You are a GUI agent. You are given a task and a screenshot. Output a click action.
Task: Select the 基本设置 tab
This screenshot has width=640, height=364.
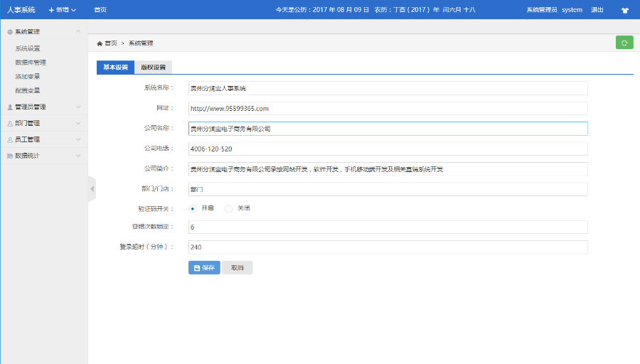115,68
